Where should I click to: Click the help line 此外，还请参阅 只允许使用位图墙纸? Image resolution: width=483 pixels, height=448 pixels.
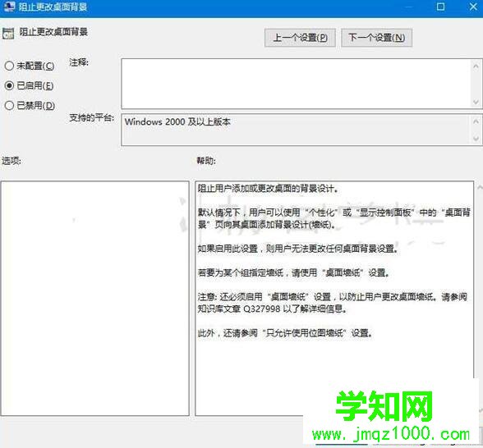285,332
